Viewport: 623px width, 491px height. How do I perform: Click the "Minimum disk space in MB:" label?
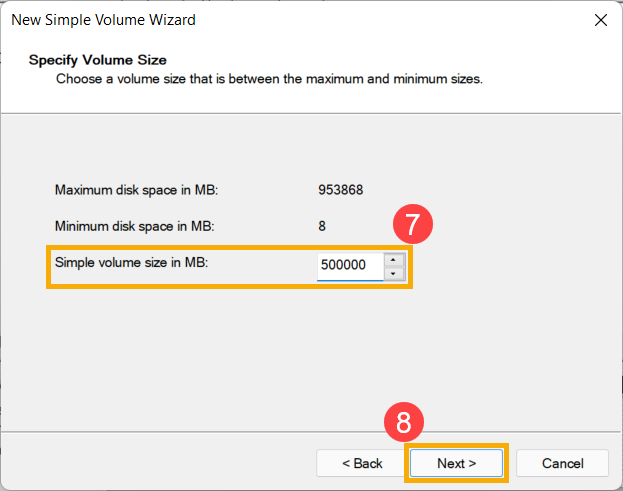(135, 226)
